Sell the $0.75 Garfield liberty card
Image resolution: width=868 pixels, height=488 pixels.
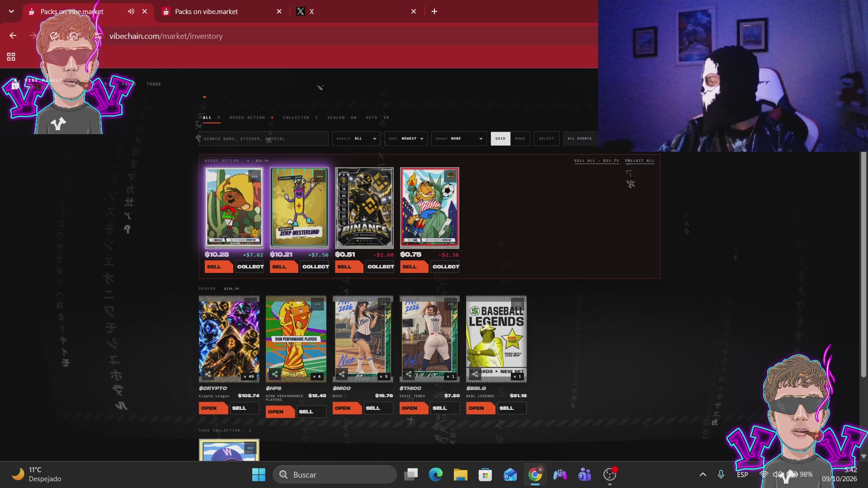(x=414, y=267)
